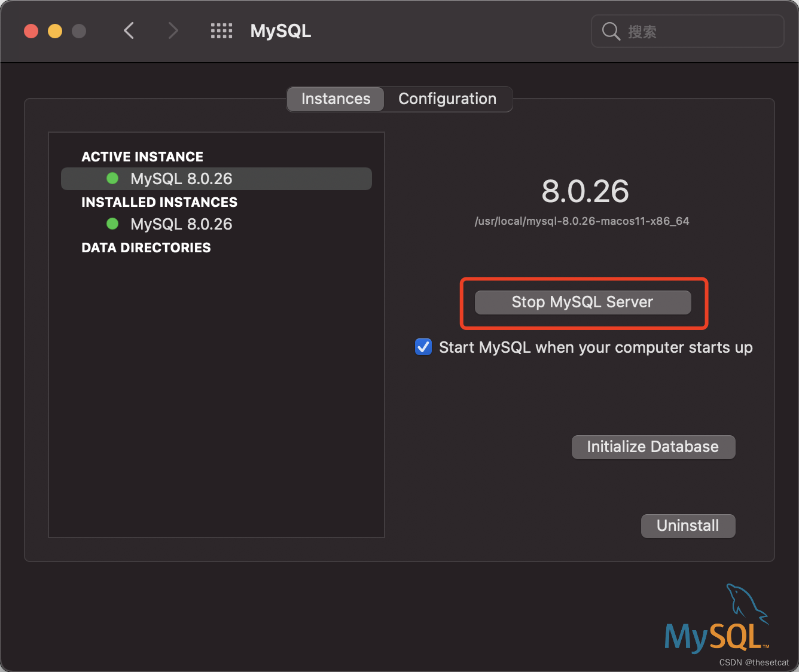Select MySQL 8.0.26 under Installed Instances
The image size is (799, 672).
coord(181,224)
